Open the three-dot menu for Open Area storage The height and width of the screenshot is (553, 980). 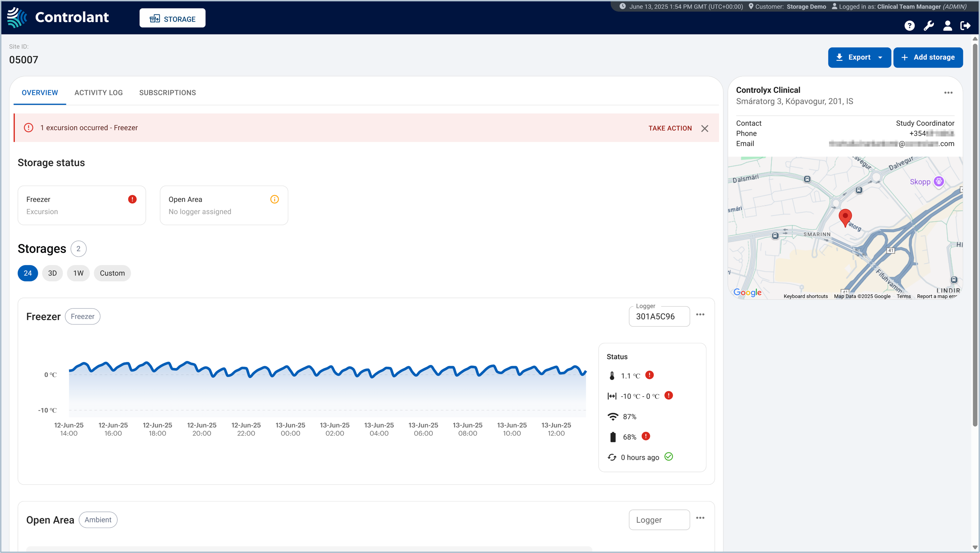pyautogui.click(x=700, y=518)
